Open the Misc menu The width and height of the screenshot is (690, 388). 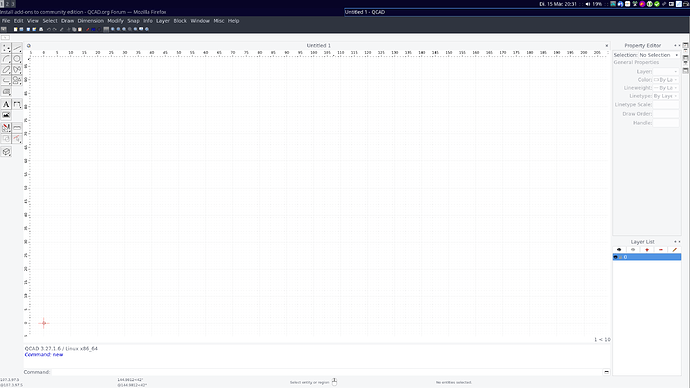(x=219, y=21)
